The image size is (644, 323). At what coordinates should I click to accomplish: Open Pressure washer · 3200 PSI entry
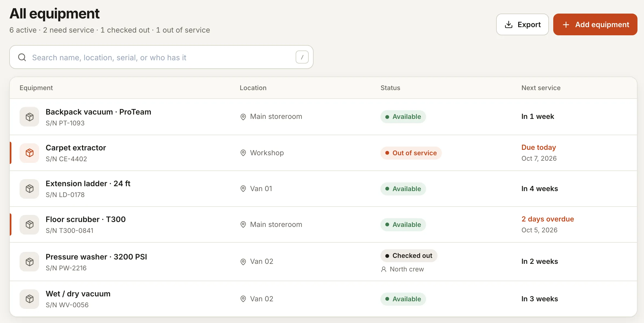[323, 262]
